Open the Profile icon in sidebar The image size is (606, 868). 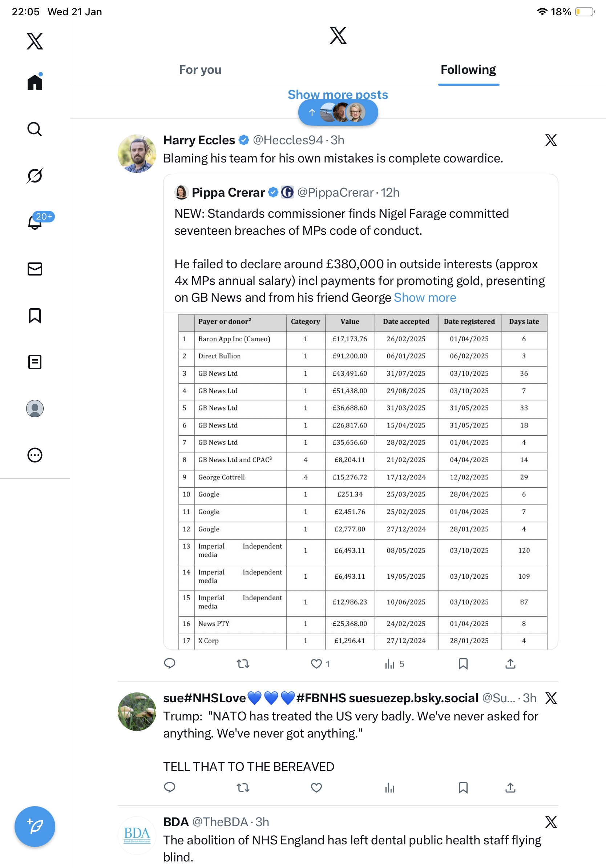pyautogui.click(x=35, y=409)
